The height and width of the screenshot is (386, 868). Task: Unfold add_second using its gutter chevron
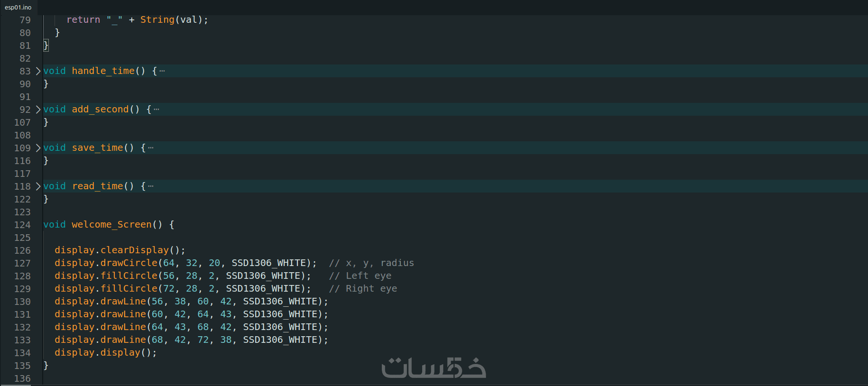coord(38,110)
